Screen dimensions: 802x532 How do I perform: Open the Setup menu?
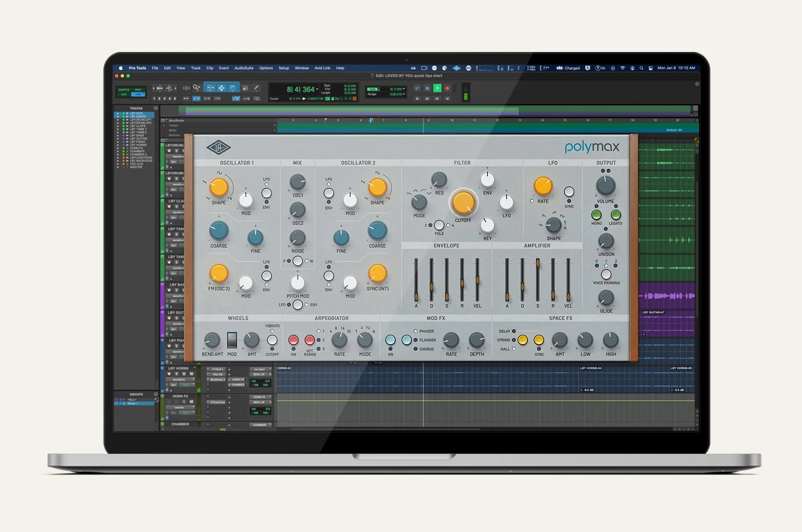[284, 68]
